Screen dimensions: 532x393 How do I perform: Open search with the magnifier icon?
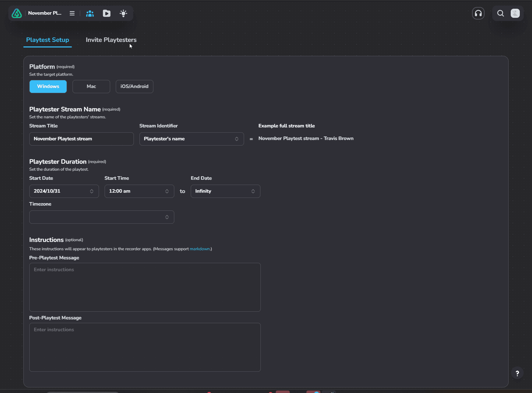click(501, 13)
